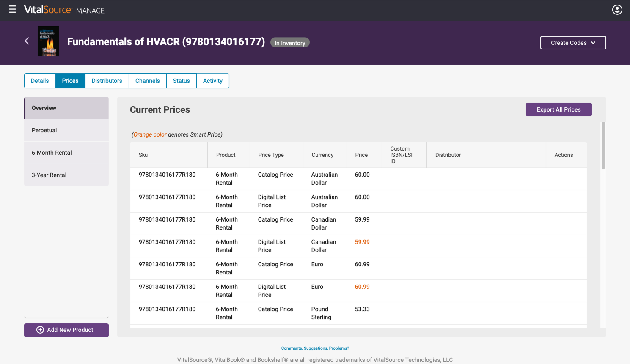This screenshot has width=630, height=364.
Task: Click the Add New Product button
Action: pyautogui.click(x=66, y=330)
